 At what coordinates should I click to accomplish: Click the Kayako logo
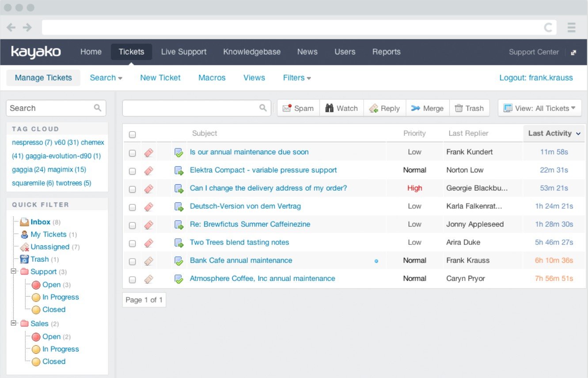36,52
